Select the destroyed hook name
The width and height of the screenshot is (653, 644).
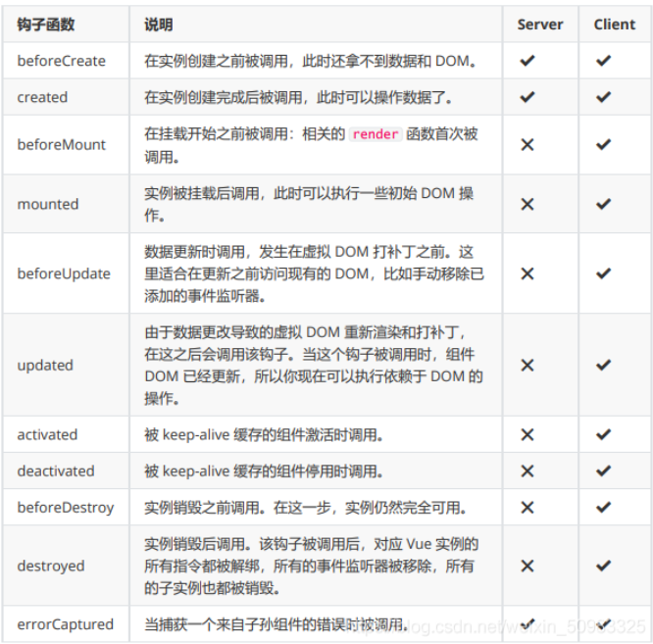click(51, 566)
